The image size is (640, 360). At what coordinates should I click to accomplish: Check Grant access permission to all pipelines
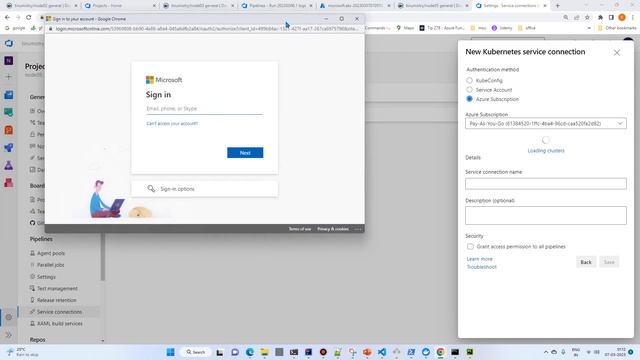pyautogui.click(x=470, y=247)
